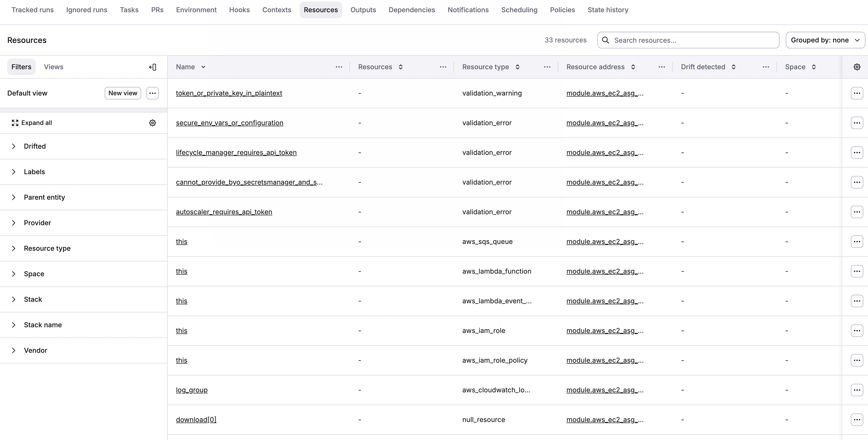Click the aws_lambda_function type cell

(x=497, y=271)
